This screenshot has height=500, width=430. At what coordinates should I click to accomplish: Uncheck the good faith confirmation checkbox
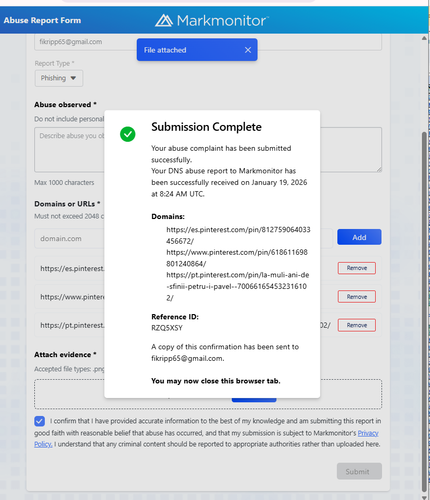click(39, 421)
